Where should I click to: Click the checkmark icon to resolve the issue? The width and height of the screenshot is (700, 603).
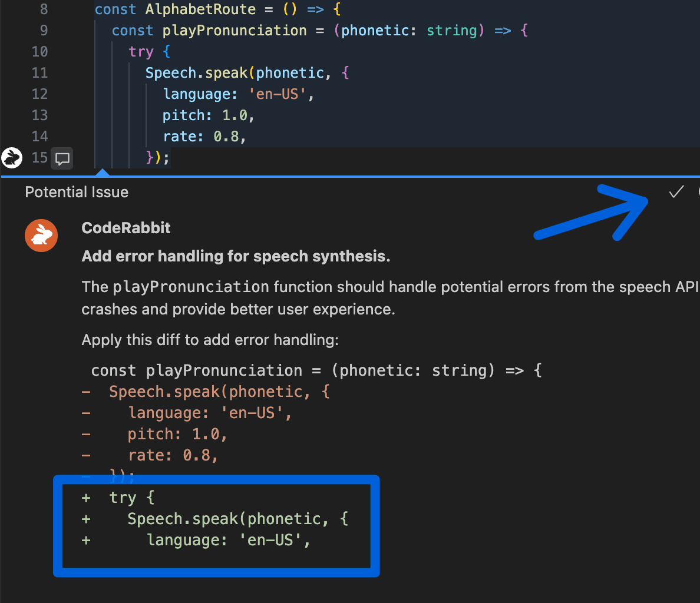pos(676,192)
